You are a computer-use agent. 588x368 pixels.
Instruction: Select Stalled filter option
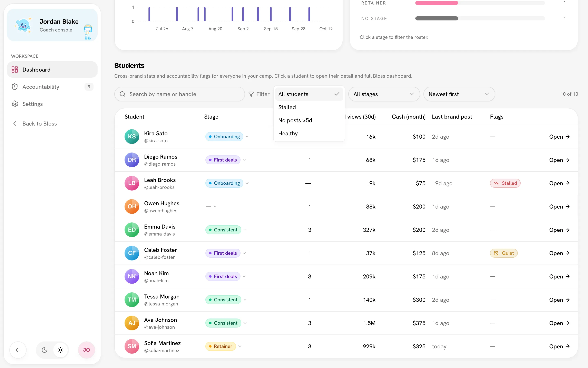[309, 107]
